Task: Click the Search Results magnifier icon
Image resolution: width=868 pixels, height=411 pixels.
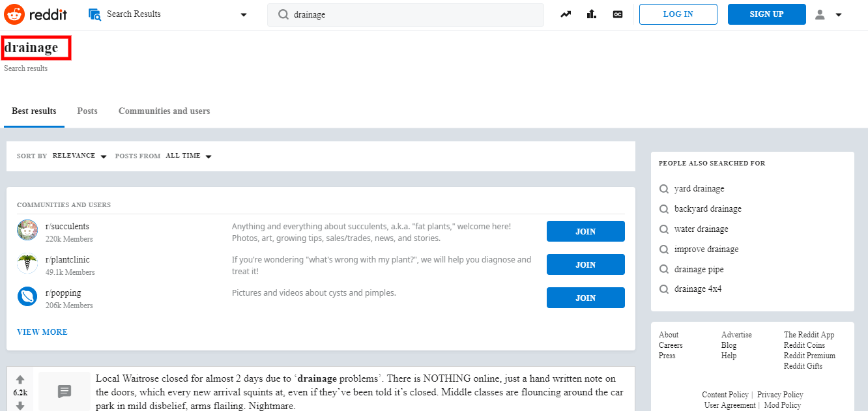Action: coord(94,14)
